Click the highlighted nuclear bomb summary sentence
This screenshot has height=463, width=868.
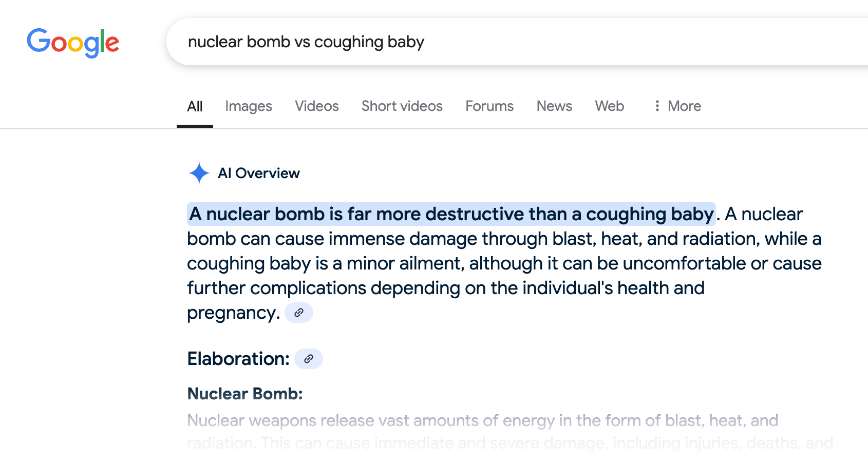pos(451,214)
